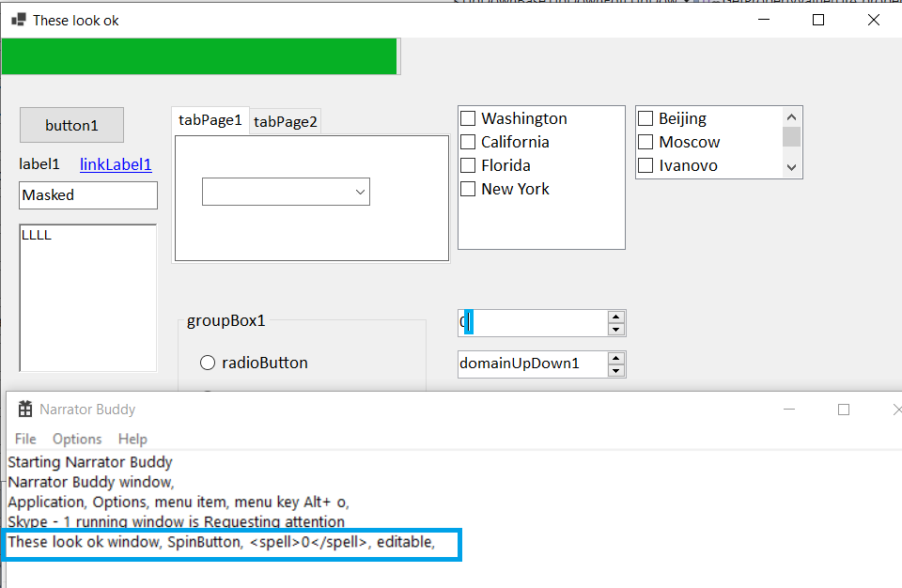Image resolution: width=902 pixels, height=588 pixels.
Task: Click the scrollbar down arrow beside Ivanovo
Action: tap(791, 167)
